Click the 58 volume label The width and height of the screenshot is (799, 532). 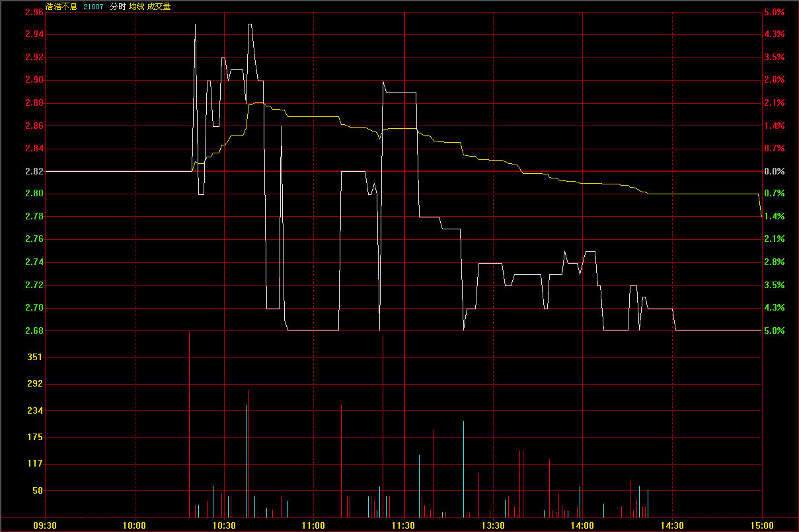[38, 491]
